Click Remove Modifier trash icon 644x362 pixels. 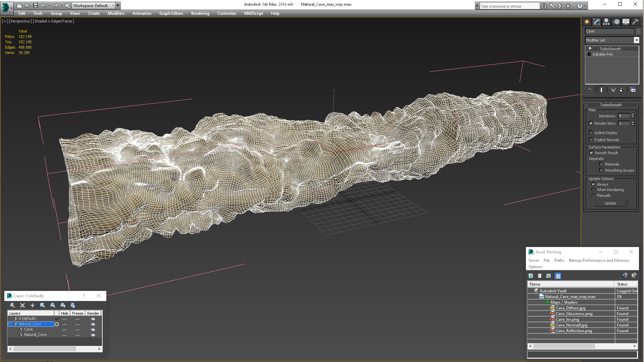(x=621, y=90)
